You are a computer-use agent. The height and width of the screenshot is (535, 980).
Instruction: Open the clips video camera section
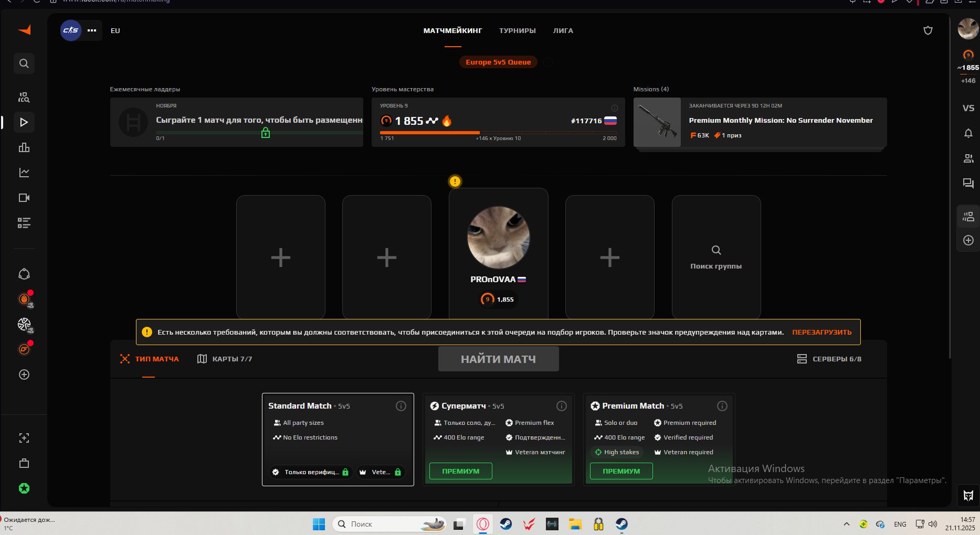point(24,198)
